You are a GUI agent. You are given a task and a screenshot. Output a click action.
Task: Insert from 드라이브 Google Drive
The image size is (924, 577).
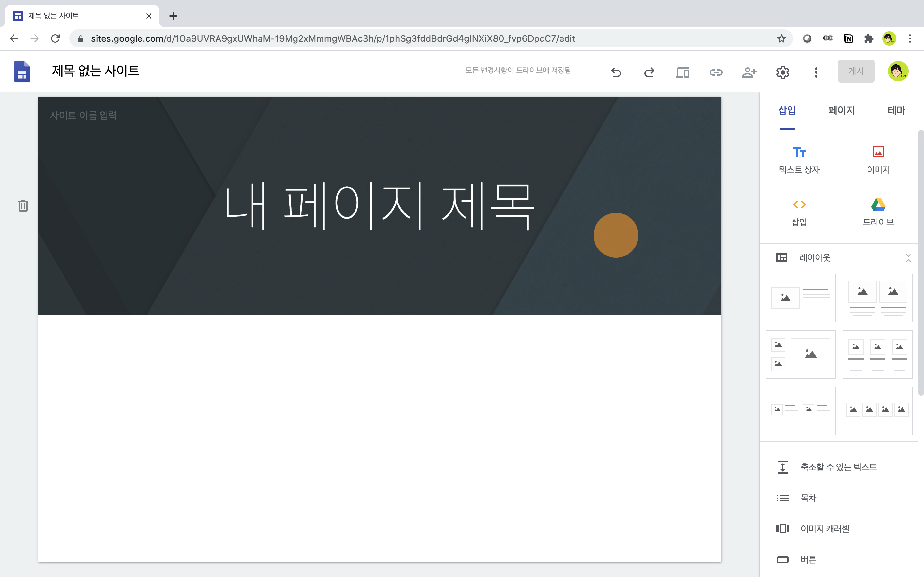tap(878, 212)
